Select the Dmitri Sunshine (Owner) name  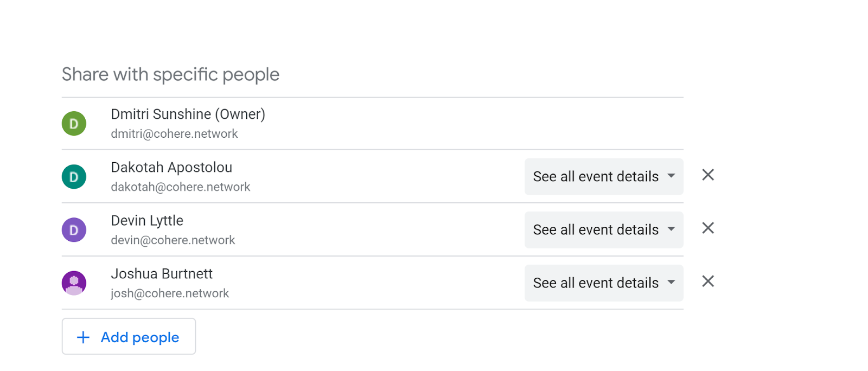(x=188, y=114)
